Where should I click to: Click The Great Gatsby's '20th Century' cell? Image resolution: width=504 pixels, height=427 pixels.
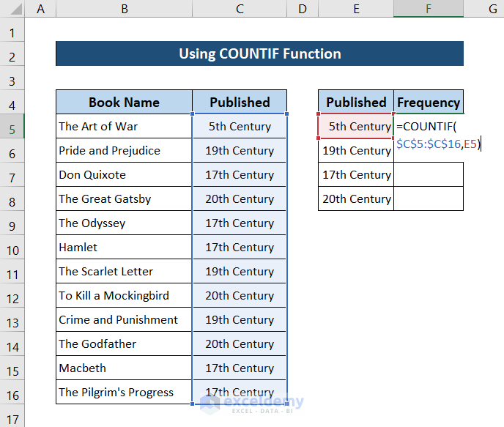coord(240,198)
